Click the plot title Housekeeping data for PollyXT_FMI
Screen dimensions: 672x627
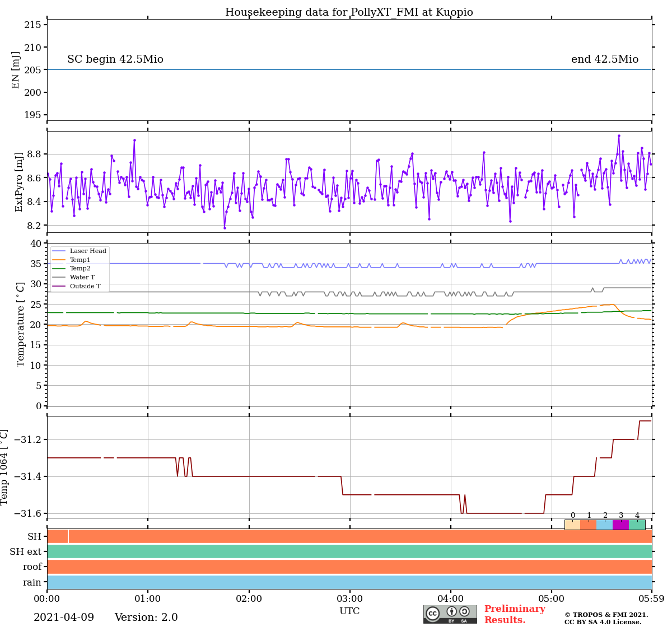coord(349,12)
